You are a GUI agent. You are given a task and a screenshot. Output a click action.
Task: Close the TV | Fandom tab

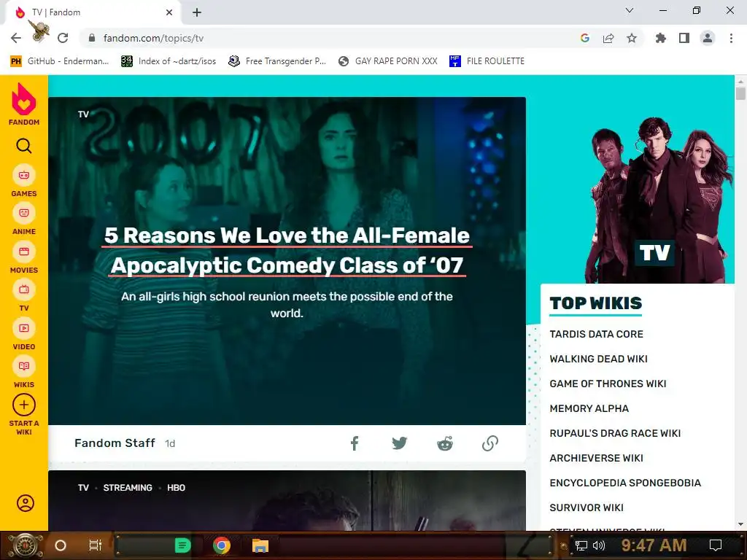coord(169,12)
